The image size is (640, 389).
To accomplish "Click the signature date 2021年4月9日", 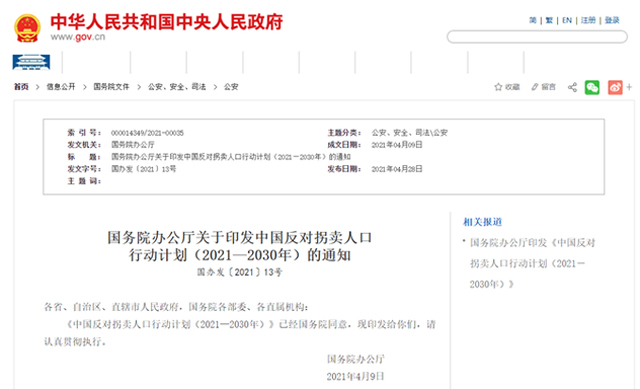I will pyautogui.click(x=355, y=376).
